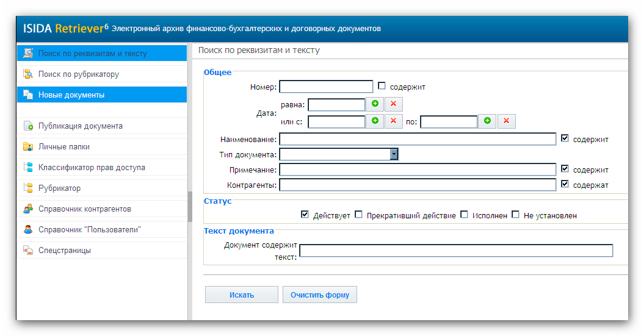Click the 'Справочник контрагентов' icon

(28, 209)
